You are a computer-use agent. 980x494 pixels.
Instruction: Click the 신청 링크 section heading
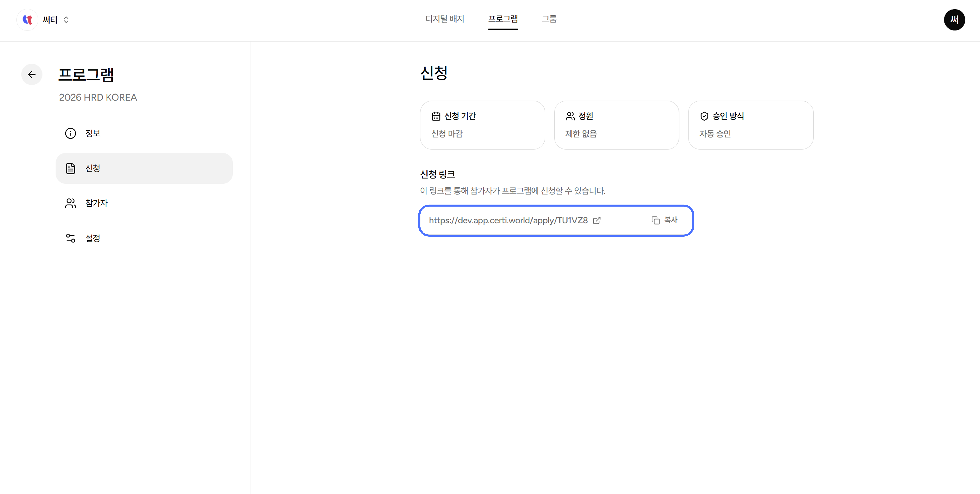[437, 175]
